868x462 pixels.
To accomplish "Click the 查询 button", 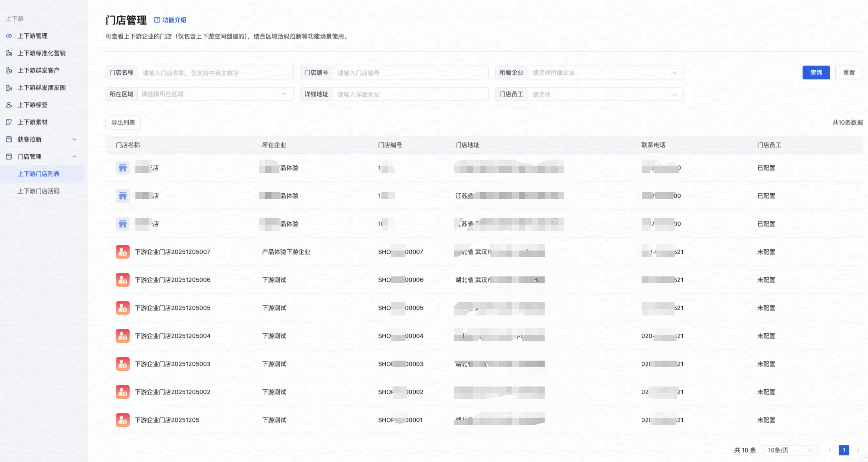I will 816,73.
